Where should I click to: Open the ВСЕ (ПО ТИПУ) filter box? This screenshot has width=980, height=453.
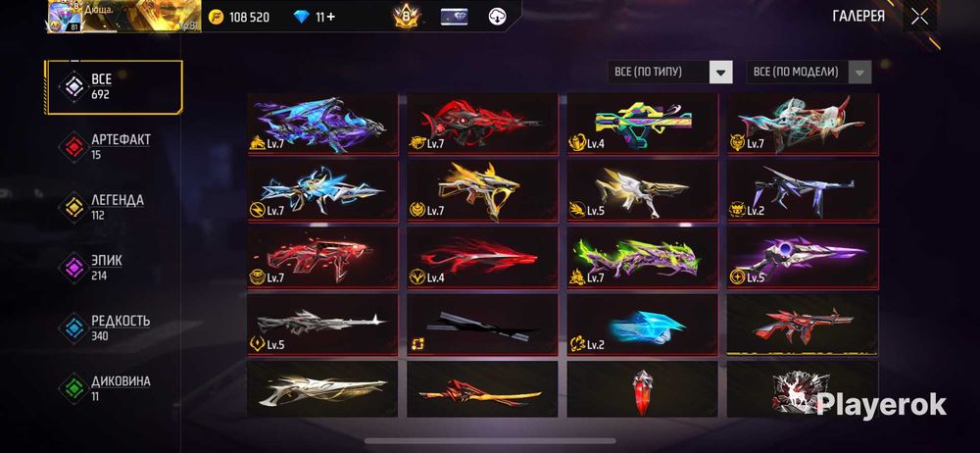pos(670,72)
